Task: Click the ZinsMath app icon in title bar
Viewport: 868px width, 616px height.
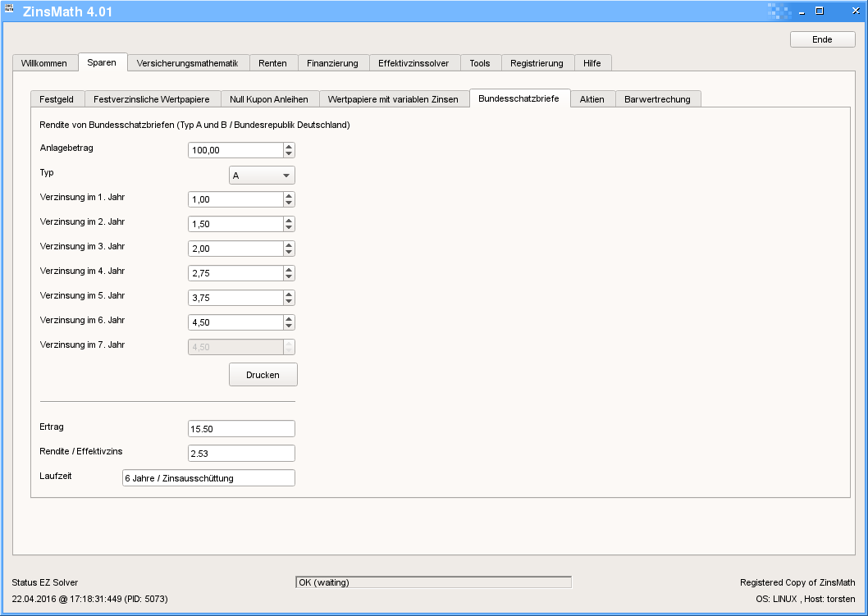Action: (9, 11)
